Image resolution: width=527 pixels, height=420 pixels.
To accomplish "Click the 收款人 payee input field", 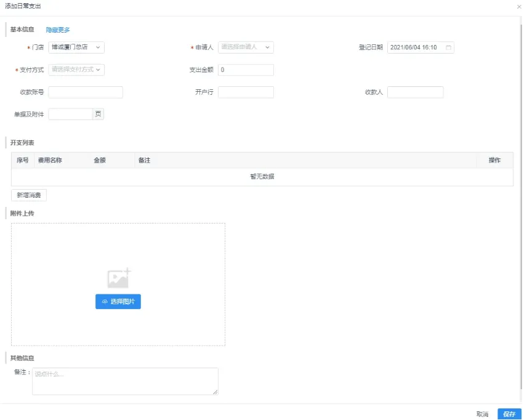I will pos(415,92).
